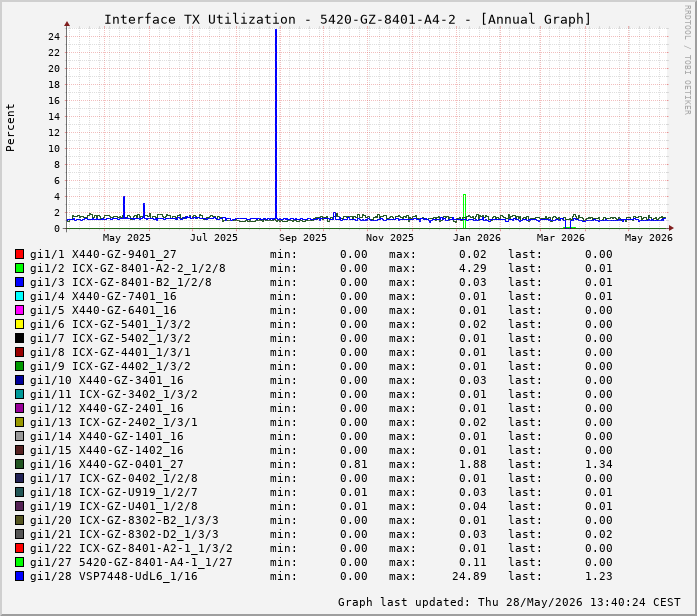Screen dimensions: 697x616
Task: Click the magenta swatch for gi1/5 X440-GZ-6401_16
Action: tap(19, 310)
